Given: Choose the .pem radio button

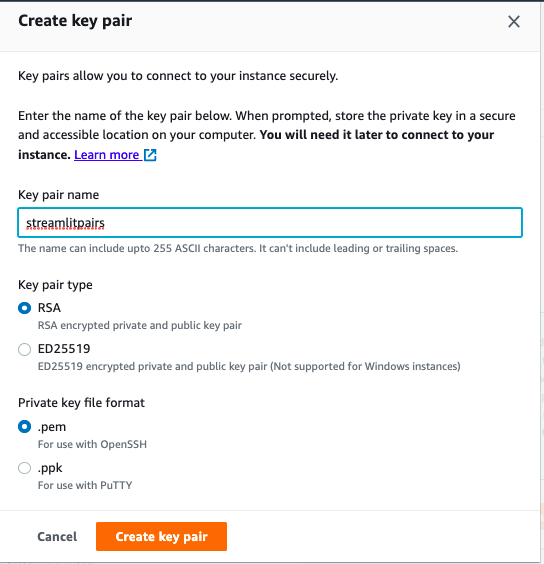Looking at the screenshot, I should [x=24, y=427].
